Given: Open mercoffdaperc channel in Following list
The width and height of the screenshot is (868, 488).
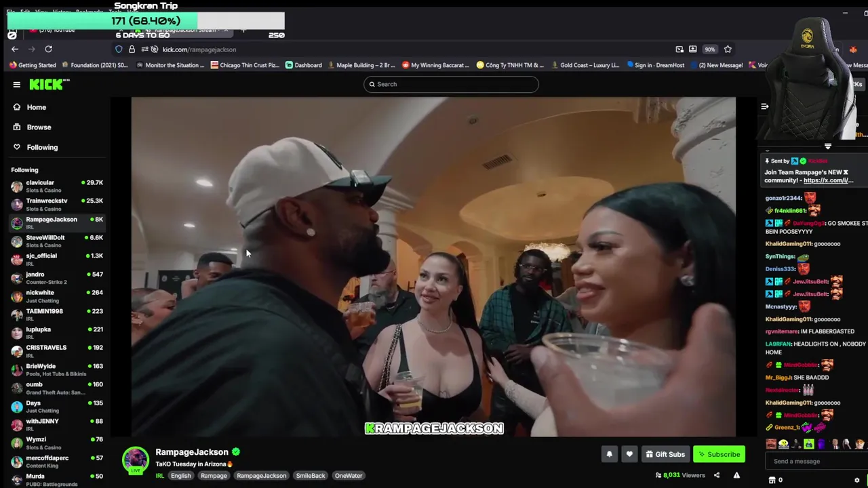Looking at the screenshot, I should 57,461.
